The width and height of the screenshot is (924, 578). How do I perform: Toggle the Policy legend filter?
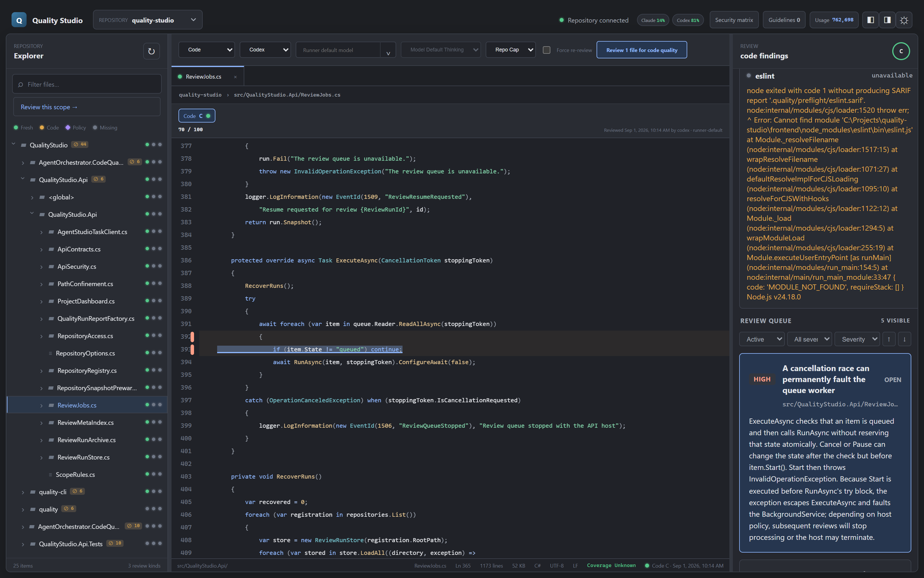tap(76, 128)
